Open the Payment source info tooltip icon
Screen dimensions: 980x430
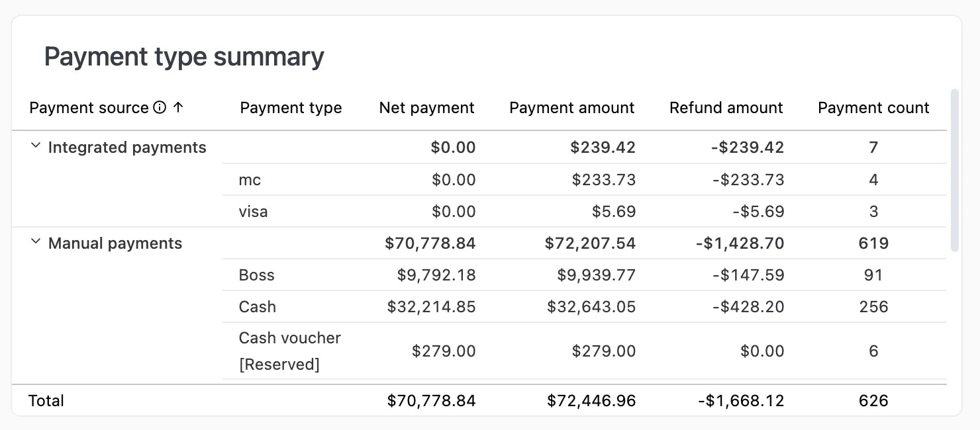click(x=158, y=107)
